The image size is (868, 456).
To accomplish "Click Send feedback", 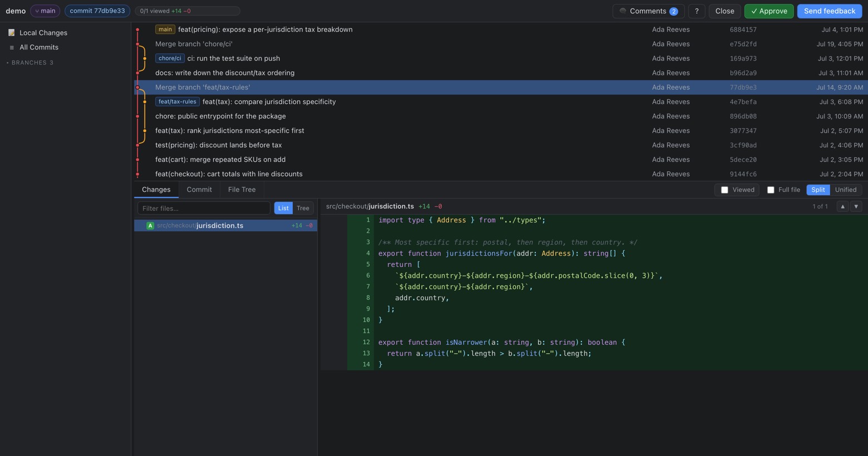I will (x=830, y=11).
